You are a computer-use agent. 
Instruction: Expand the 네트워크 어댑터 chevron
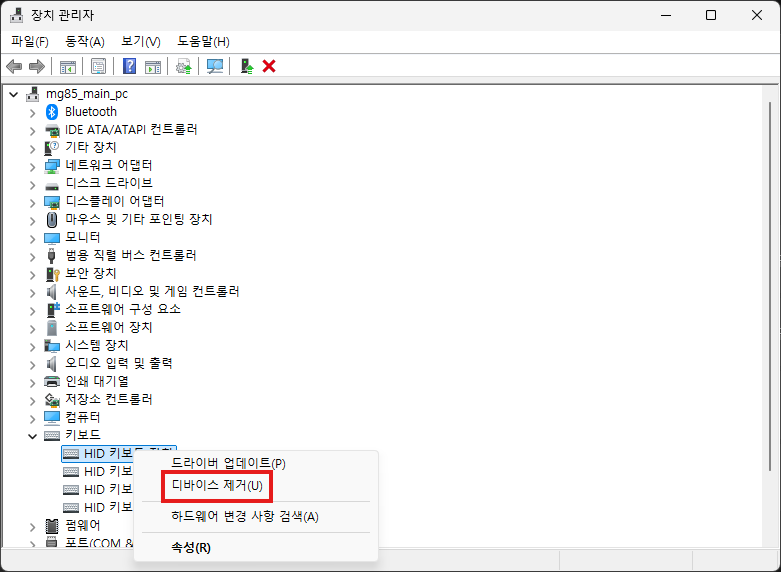[33, 166]
